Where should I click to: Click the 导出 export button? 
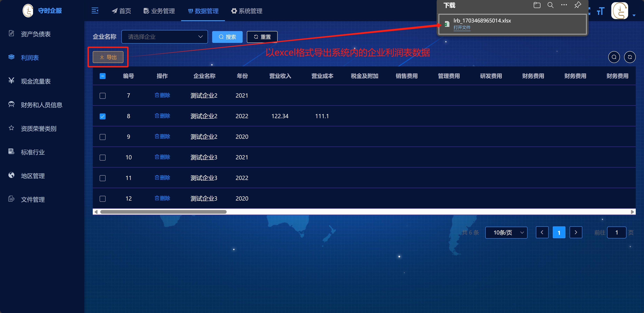pos(108,57)
